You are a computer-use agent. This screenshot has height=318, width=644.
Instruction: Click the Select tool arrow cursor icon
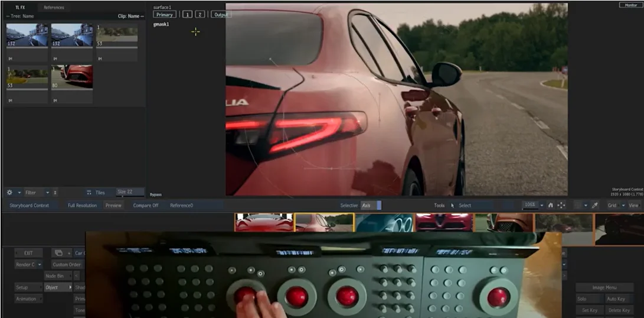coord(453,205)
